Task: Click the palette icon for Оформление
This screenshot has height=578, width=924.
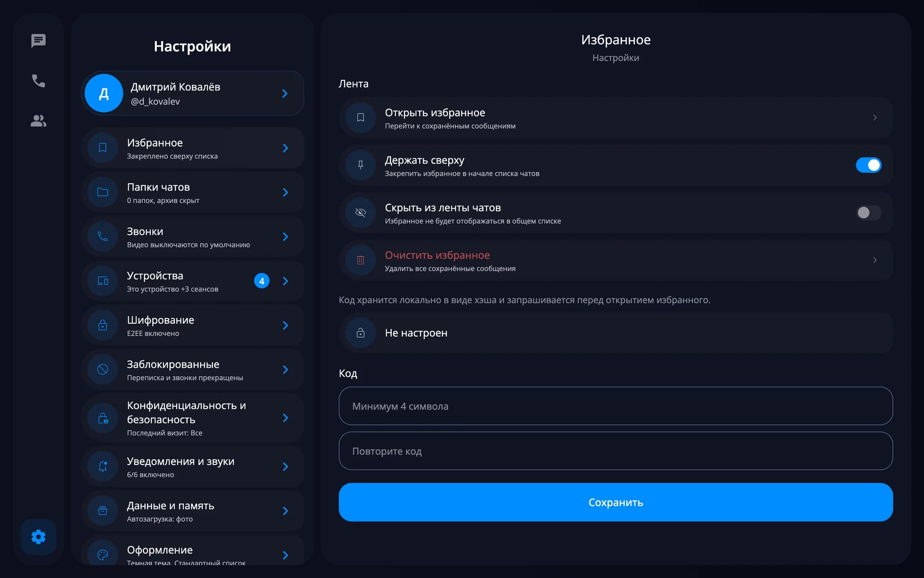Action: point(103,555)
